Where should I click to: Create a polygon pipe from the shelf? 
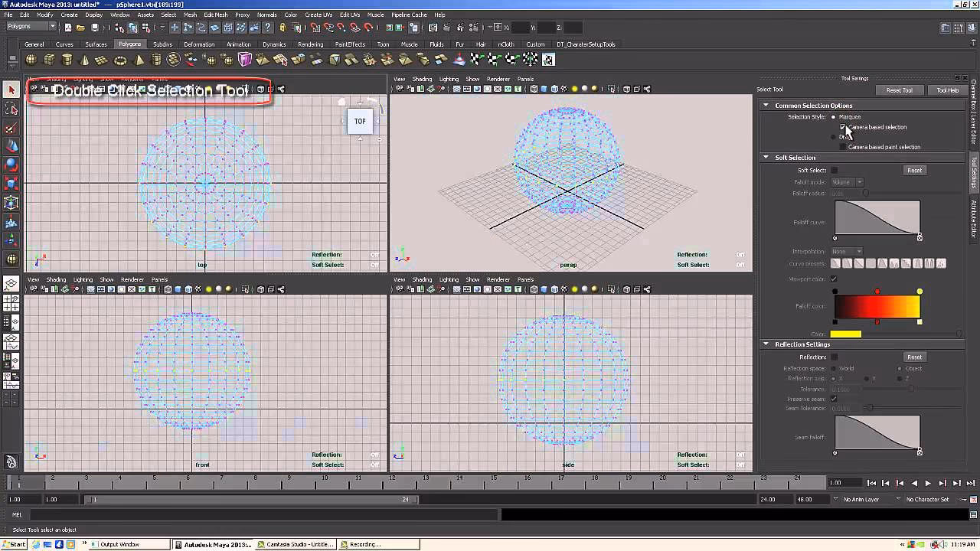tap(156, 60)
